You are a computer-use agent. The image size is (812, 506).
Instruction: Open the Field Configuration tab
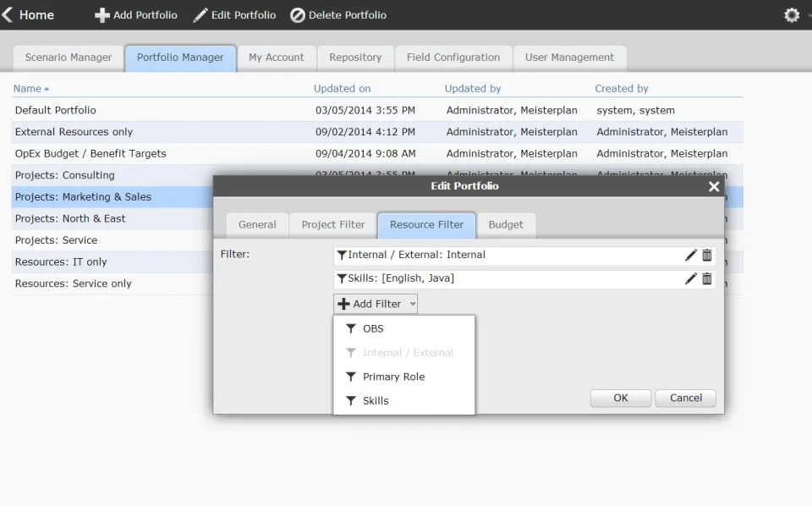(x=453, y=58)
